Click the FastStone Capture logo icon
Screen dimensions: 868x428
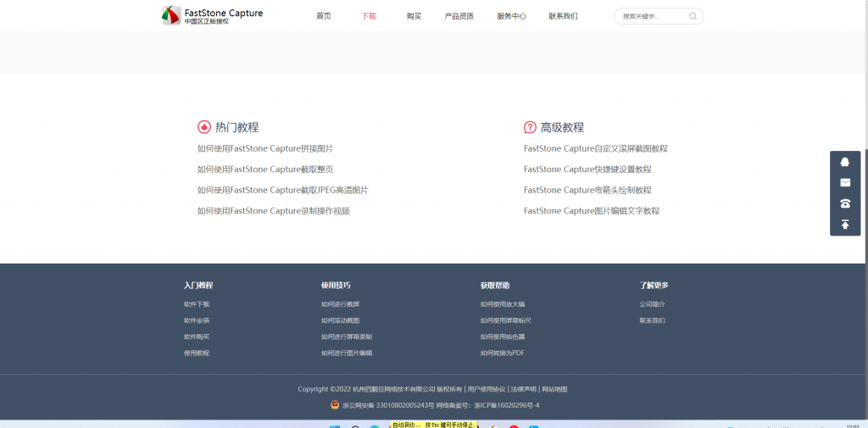pyautogui.click(x=171, y=15)
